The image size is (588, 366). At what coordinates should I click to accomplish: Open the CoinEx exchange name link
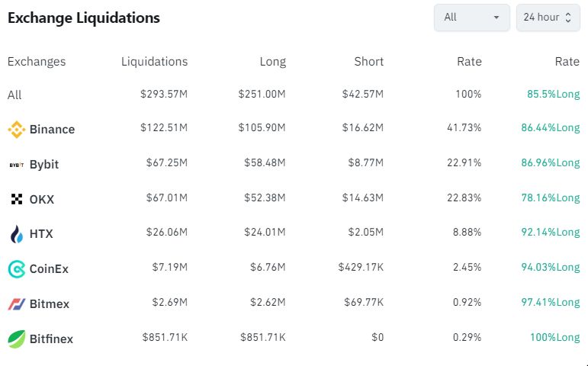coord(49,269)
